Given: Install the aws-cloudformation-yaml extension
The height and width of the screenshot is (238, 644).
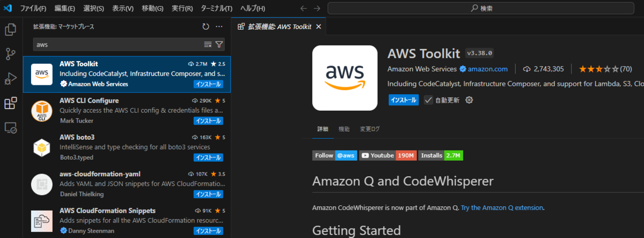Looking at the screenshot, I should pos(208,194).
